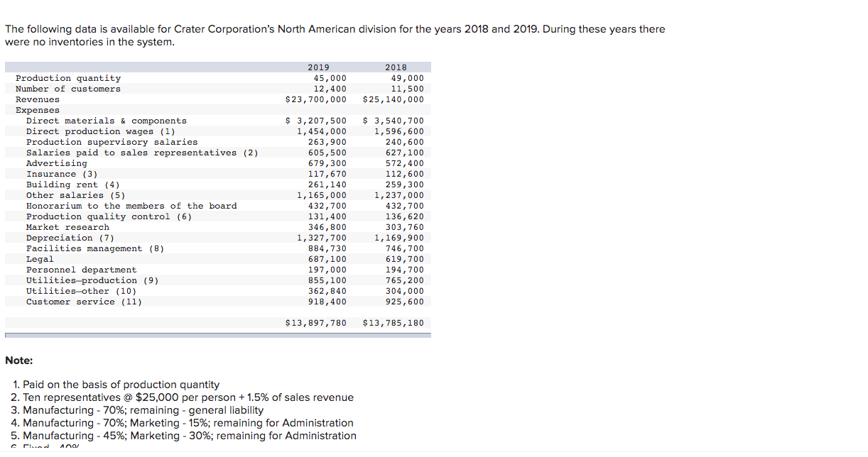The width and height of the screenshot is (868, 457).
Task: Select the intro paragraph about Crater Corporation
Action: point(335,35)
